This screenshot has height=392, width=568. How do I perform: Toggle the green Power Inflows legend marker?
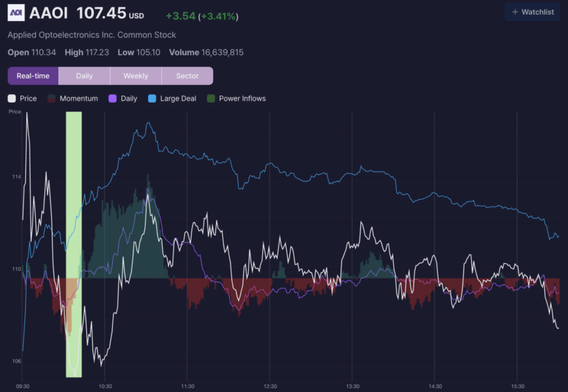[x=211, y=99]
